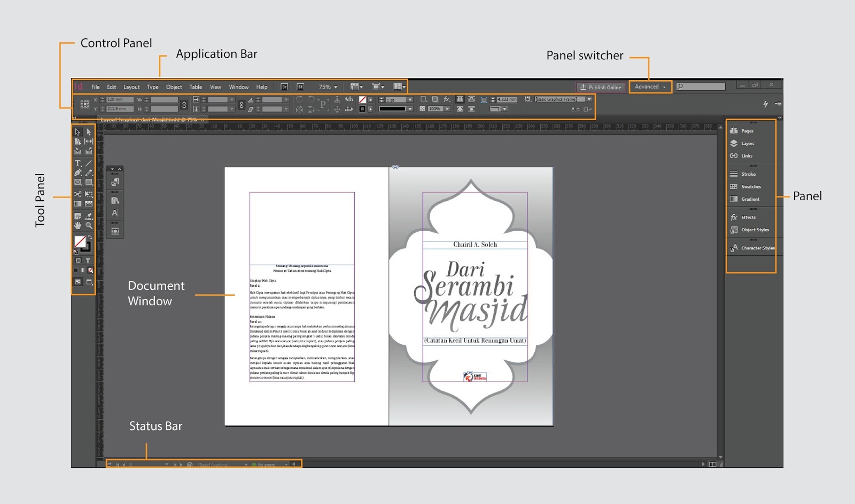The image size is (855, 504).
Task: Toggle formatting affects text button
Action: 88,261
